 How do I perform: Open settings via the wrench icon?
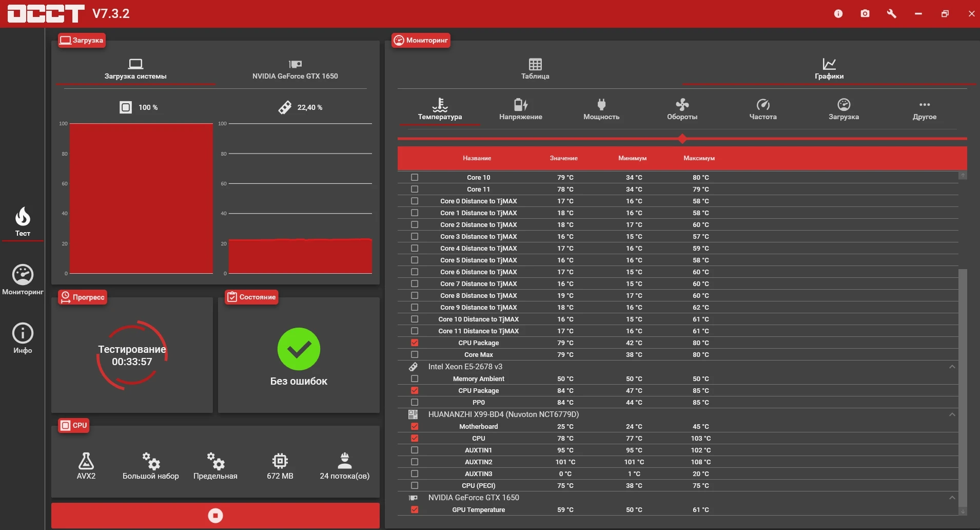[x=892, y=14]
